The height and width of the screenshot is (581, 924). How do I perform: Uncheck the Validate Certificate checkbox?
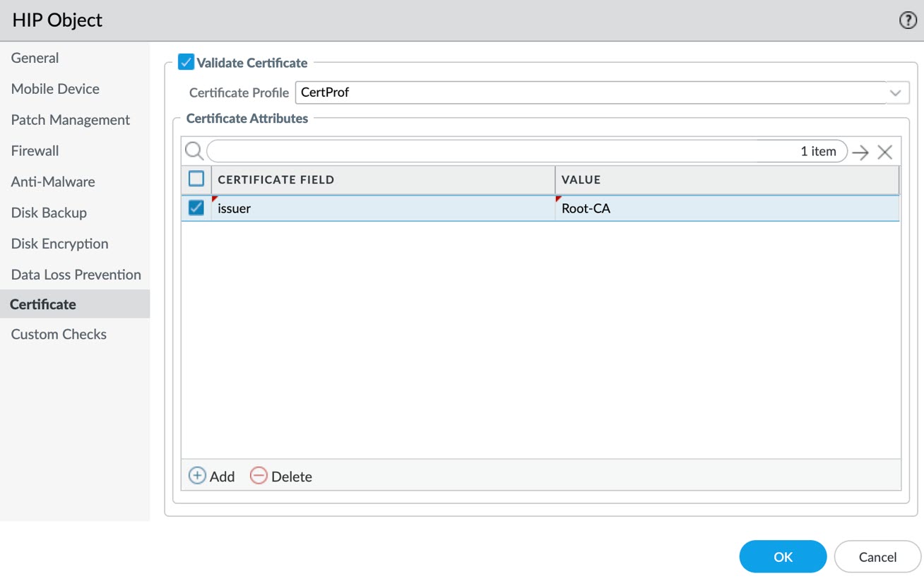(x=186, y=63)
